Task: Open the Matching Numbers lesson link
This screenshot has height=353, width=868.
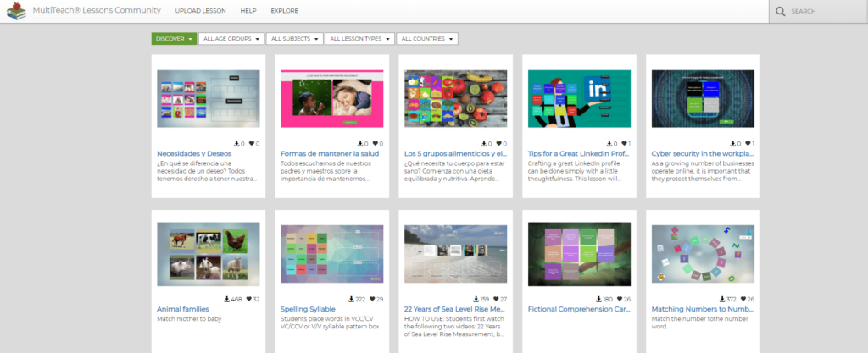Action: pyautogui.click(x=703, y=309)
